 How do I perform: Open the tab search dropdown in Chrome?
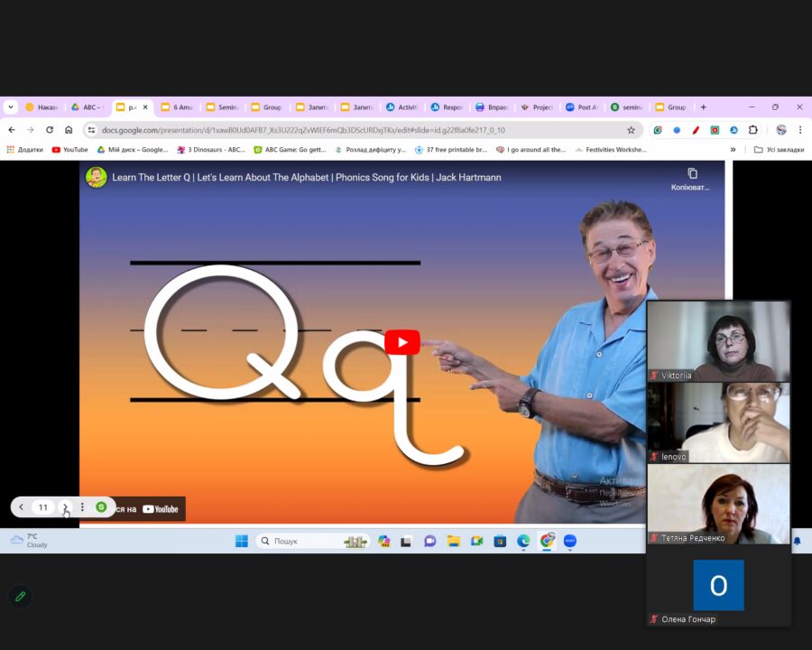pos(11,107)
